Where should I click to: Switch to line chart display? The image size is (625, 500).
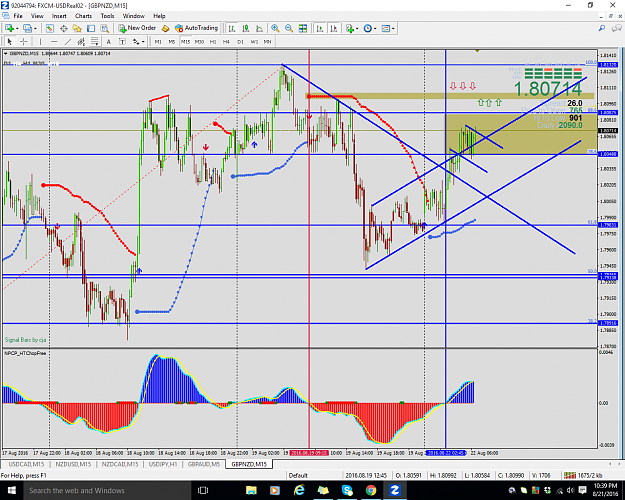tap(259, 28)
